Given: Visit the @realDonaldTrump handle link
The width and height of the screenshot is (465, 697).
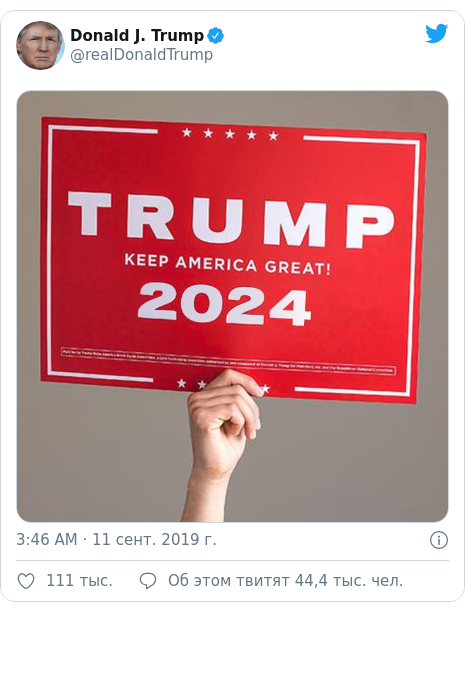Looking at the screenshot, I should tap(141, 55).
